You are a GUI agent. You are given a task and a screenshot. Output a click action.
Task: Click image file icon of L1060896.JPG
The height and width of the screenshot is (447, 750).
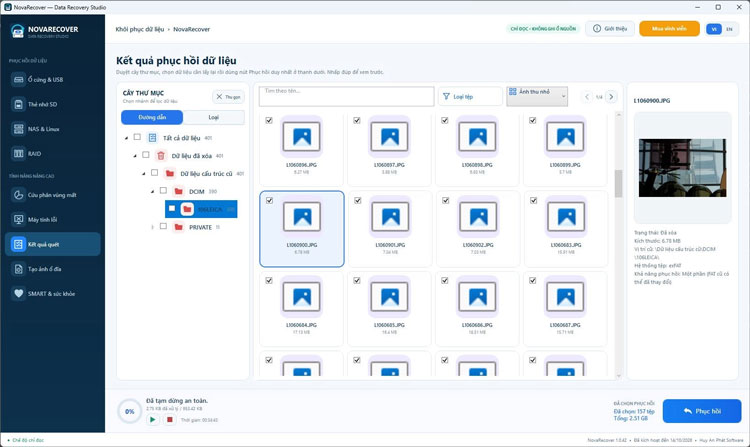point(301,137)
